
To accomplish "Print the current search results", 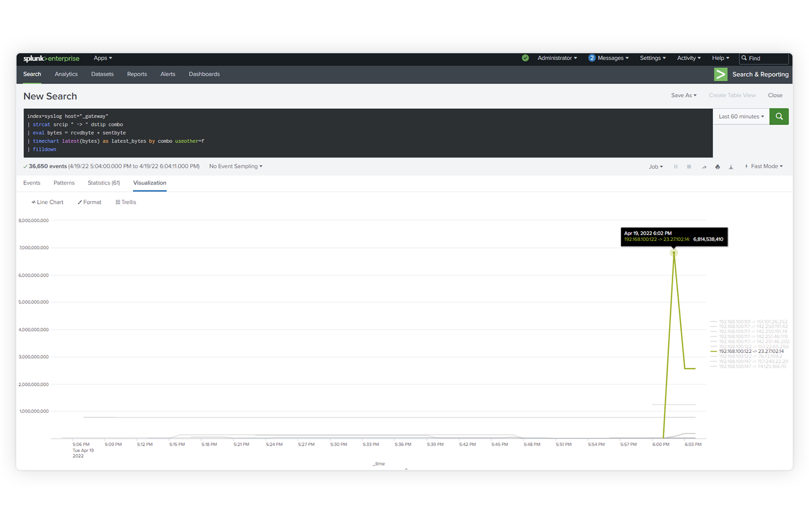I will (717, 166).
